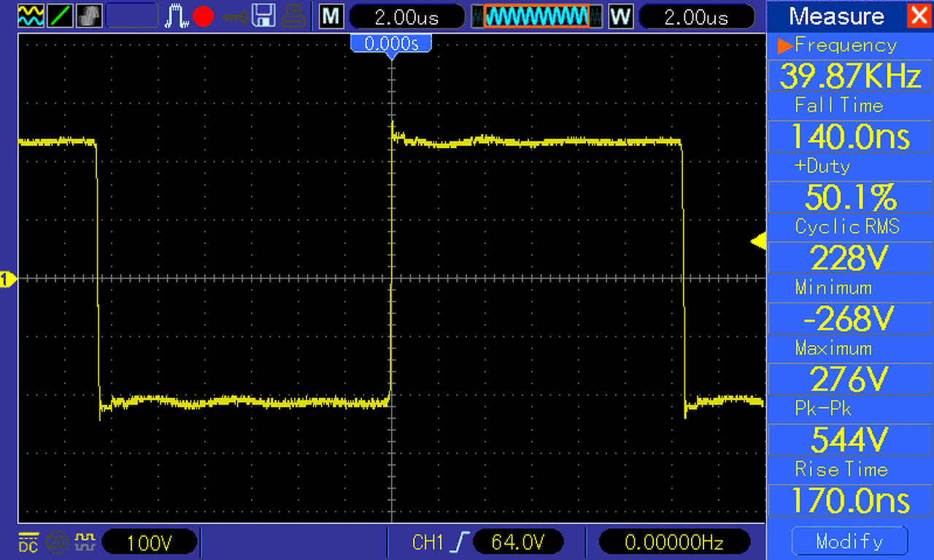Click the 64.0V trigger level value
This screenshot has height=560, width=934.
pyautogui.click(x=518, y=542)
